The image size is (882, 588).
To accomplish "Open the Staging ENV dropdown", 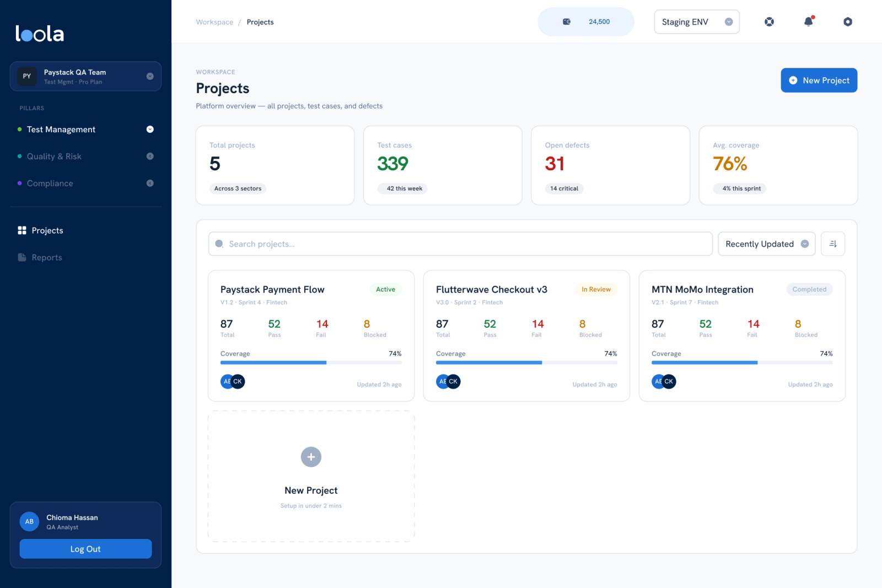I will pos(697,22).
